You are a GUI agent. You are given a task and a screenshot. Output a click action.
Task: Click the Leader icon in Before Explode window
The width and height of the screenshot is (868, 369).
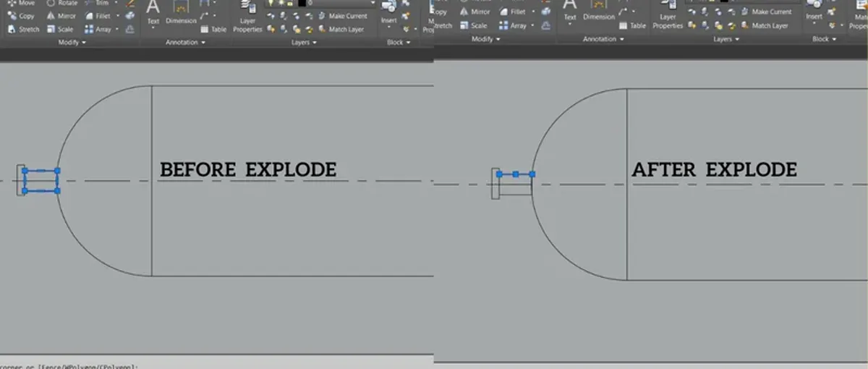point(204,16)
